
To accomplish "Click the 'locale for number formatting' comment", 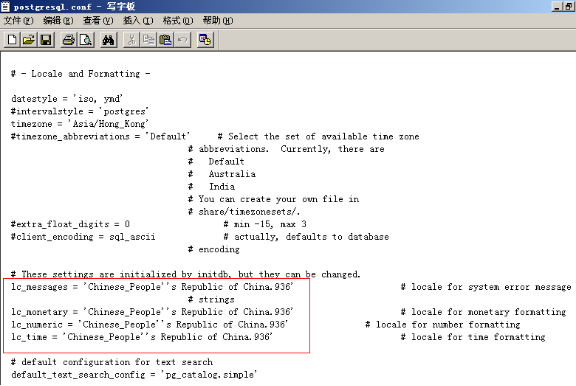I will tap(443, 325).
